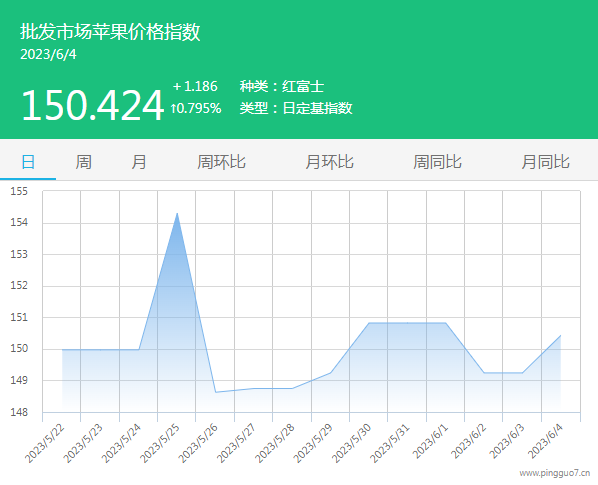Switch to the 周 weekly tab

pos(84,162)
